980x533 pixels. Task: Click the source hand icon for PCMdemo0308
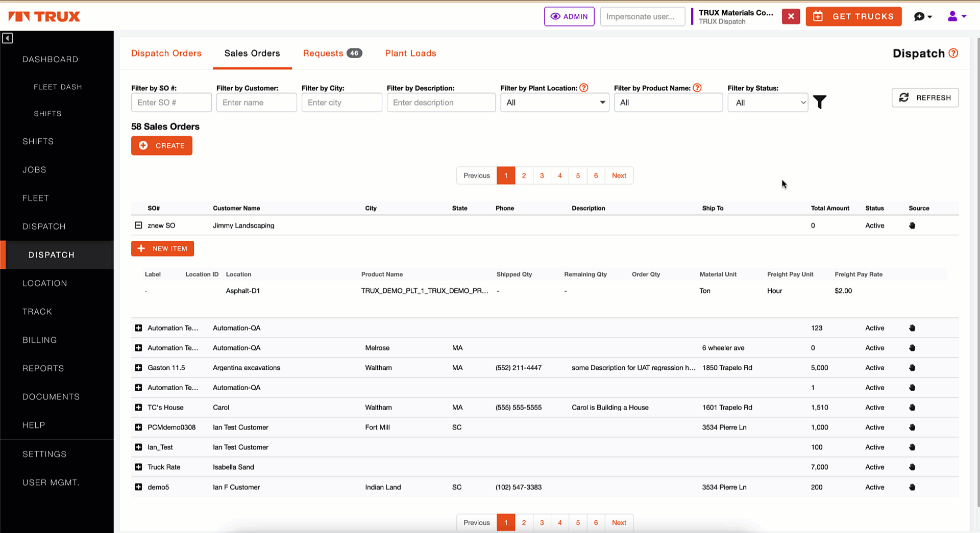[x=912, y=427]
